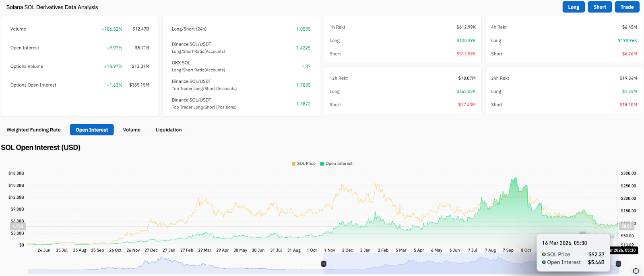Screen dimensions: 644x276
Task: Click the blue Long button
Action: pyautogui.click(x=573, y=7)
